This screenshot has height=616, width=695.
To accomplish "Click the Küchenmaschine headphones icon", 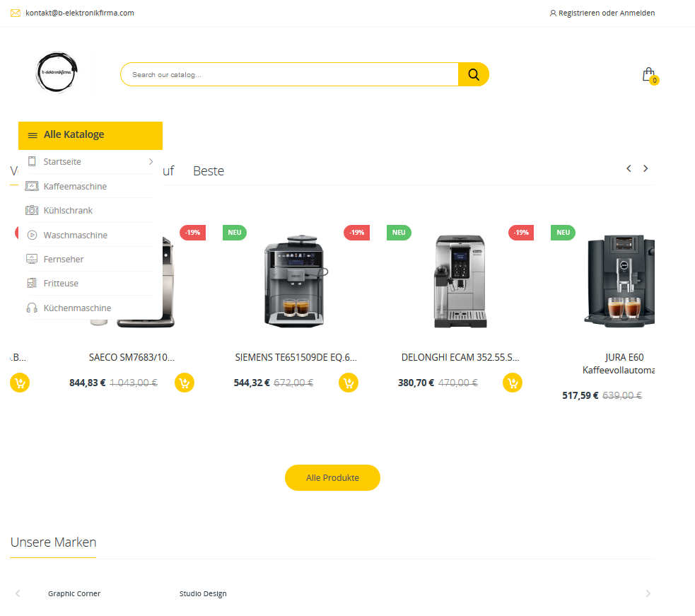I will [x=32, y=308].
